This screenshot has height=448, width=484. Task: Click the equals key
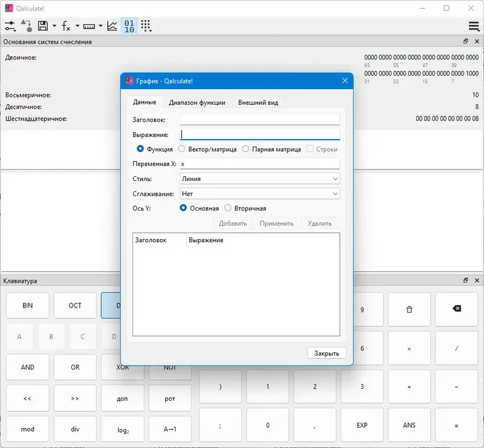(456, 425)
